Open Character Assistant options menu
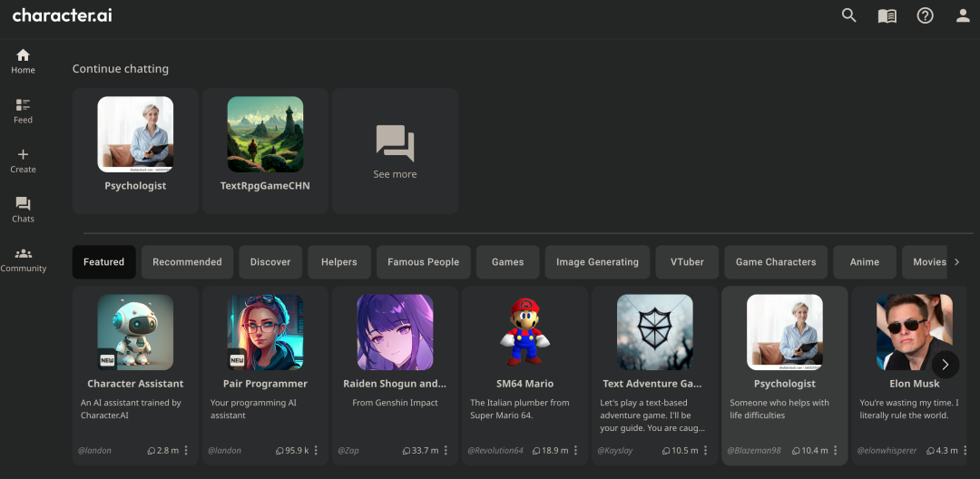The height and width of the screenshot is (479, 980). tap(186, 450)
